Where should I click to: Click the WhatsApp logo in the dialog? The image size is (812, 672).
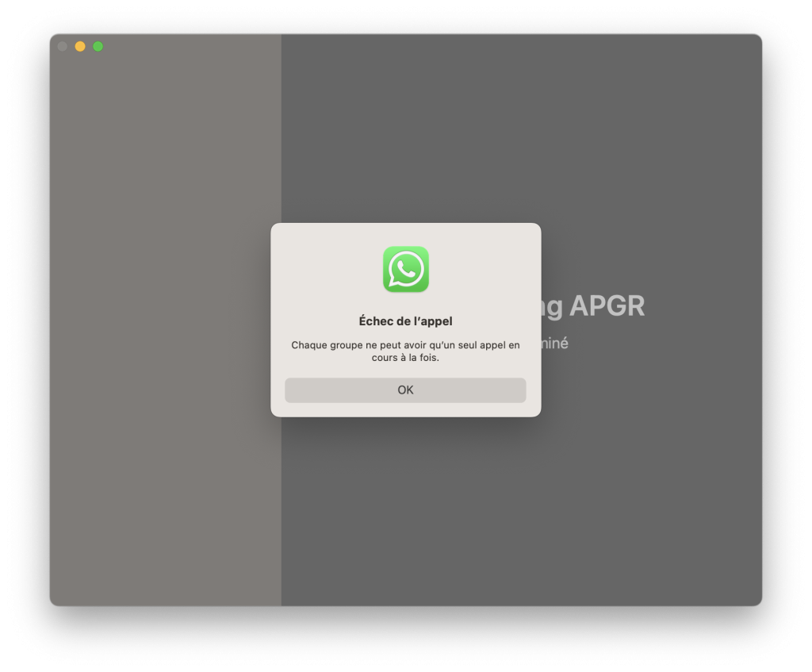point(405,269)
